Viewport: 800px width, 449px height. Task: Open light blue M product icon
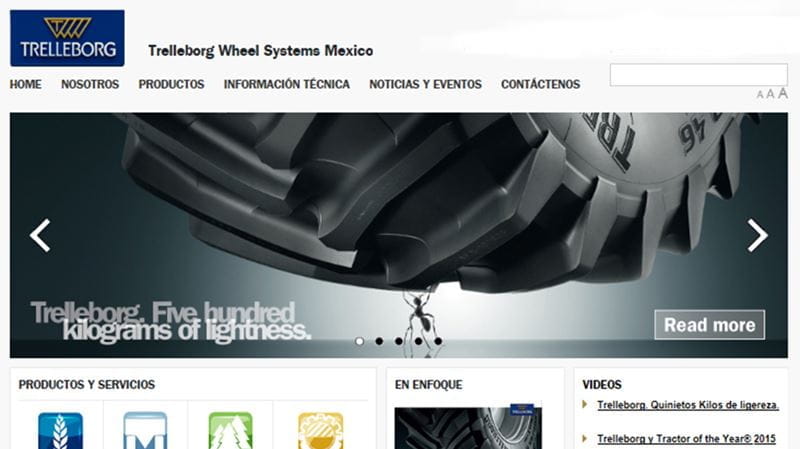(x=145, y=431)
